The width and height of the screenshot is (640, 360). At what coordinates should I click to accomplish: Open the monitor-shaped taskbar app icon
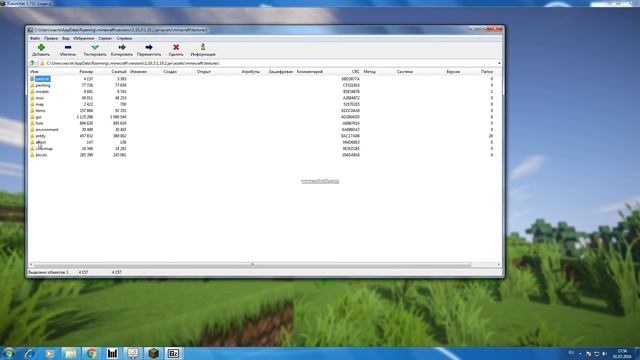coord(133,353)
